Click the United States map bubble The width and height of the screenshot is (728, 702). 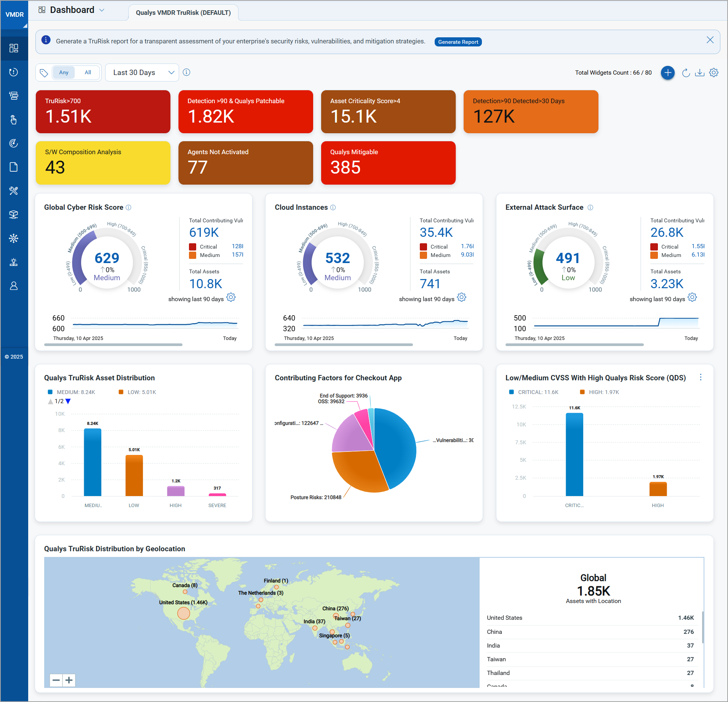[x=184, y=613]
